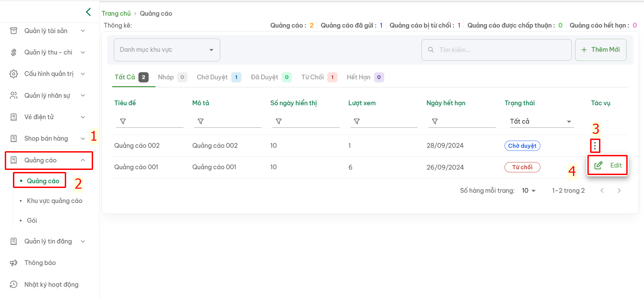Click Lượt xem column header
This screenshot has height=300, width=644.
pyautogui.click(x=362, y=103)
